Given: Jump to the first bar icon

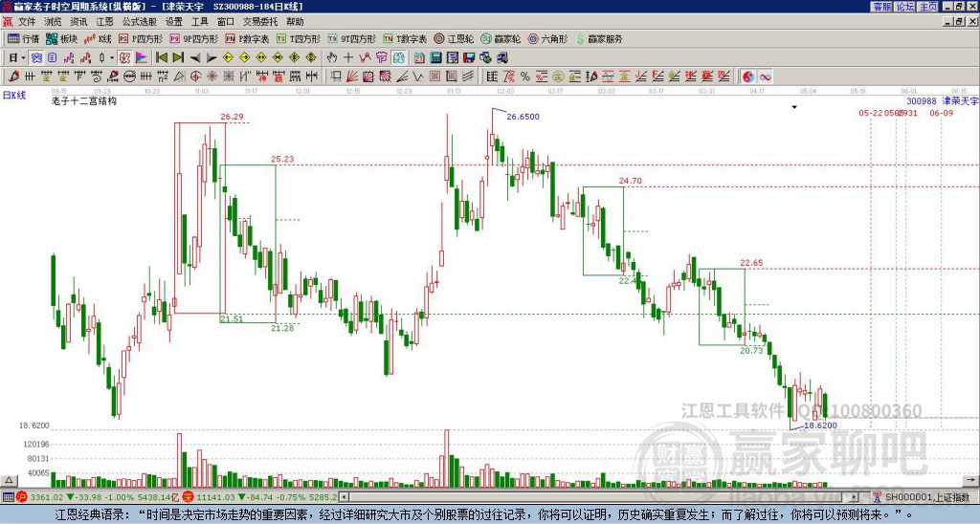Looking at the screenshot, I should [x=161, y=57].
